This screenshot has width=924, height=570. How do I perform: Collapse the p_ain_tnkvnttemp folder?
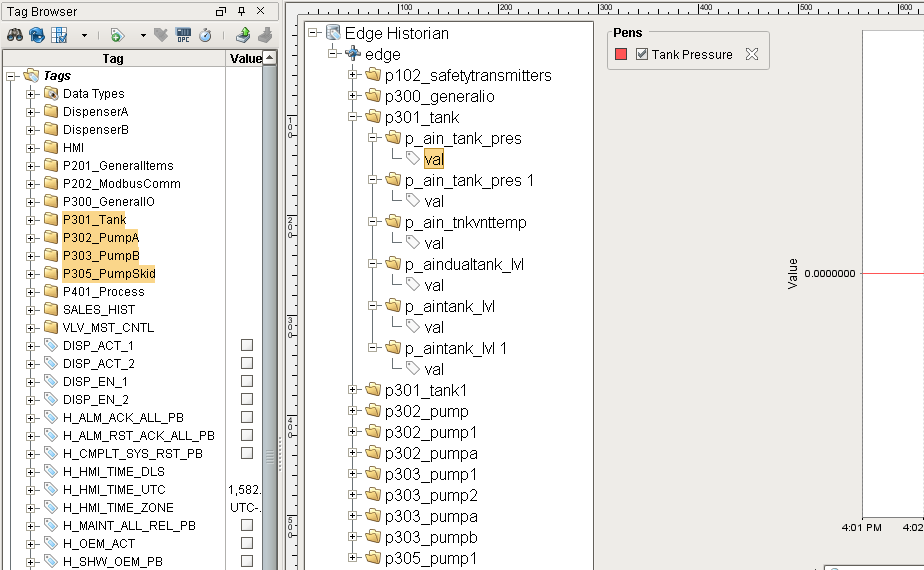coord(372,222)
